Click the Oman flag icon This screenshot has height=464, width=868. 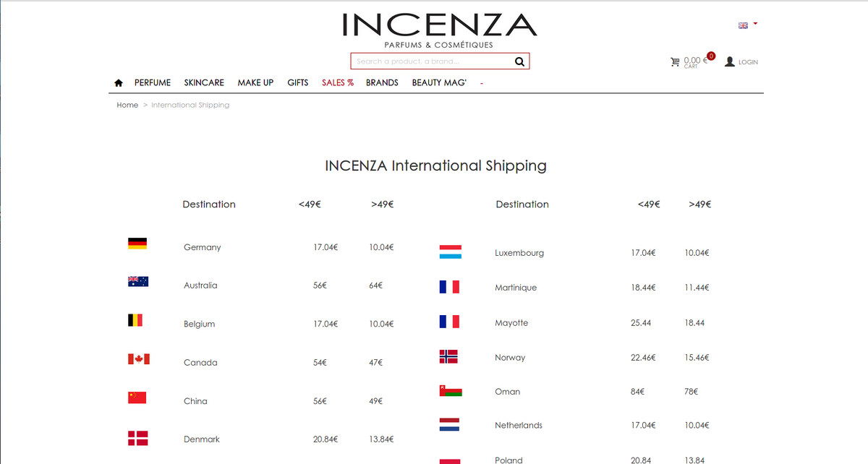tap(451, 391)
